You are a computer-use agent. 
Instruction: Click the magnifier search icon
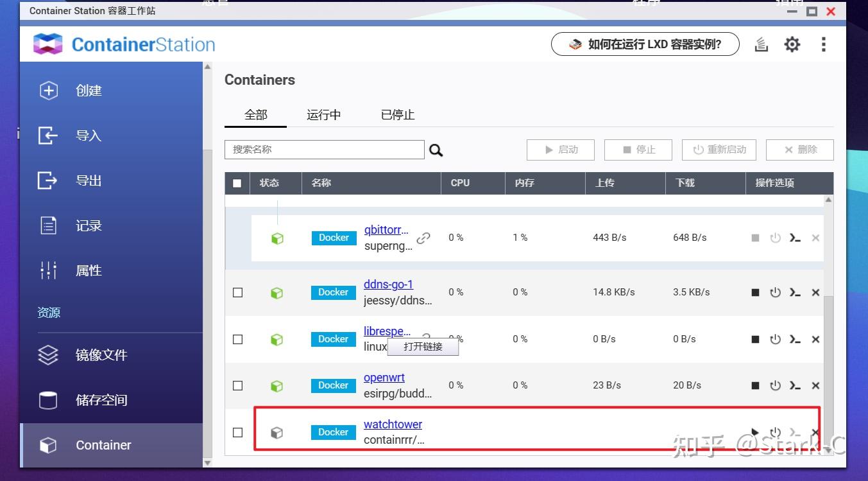[x=436, y=150]
